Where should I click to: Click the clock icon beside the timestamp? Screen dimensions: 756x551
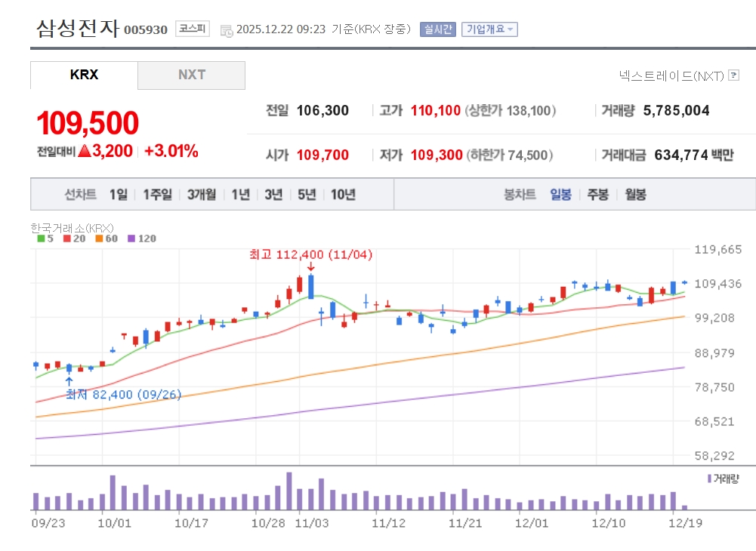pos(227,30)
